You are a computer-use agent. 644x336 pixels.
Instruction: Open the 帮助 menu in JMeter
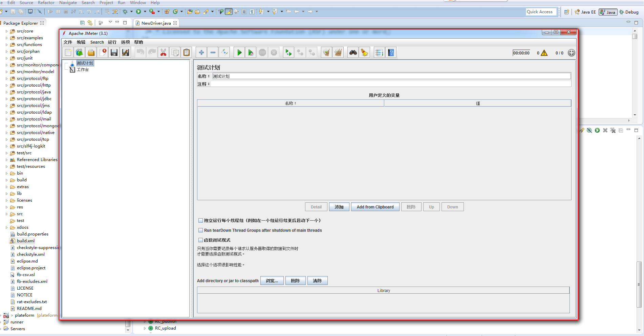(x=138, y=42)
